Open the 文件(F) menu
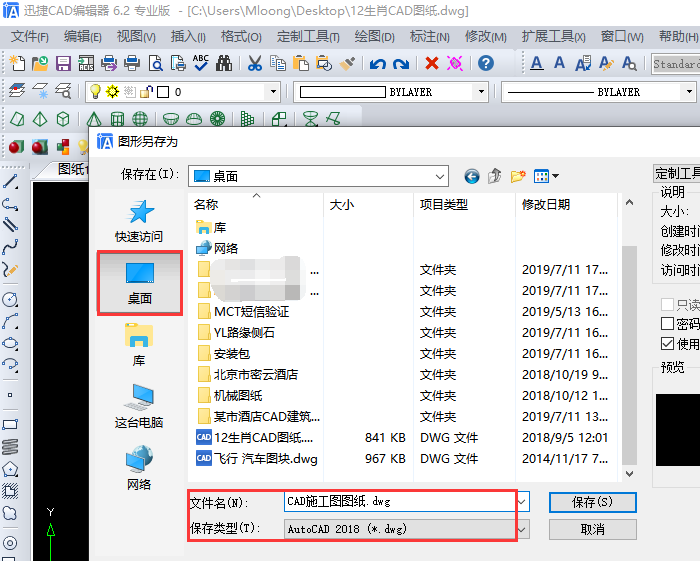 tap(29, 37)
